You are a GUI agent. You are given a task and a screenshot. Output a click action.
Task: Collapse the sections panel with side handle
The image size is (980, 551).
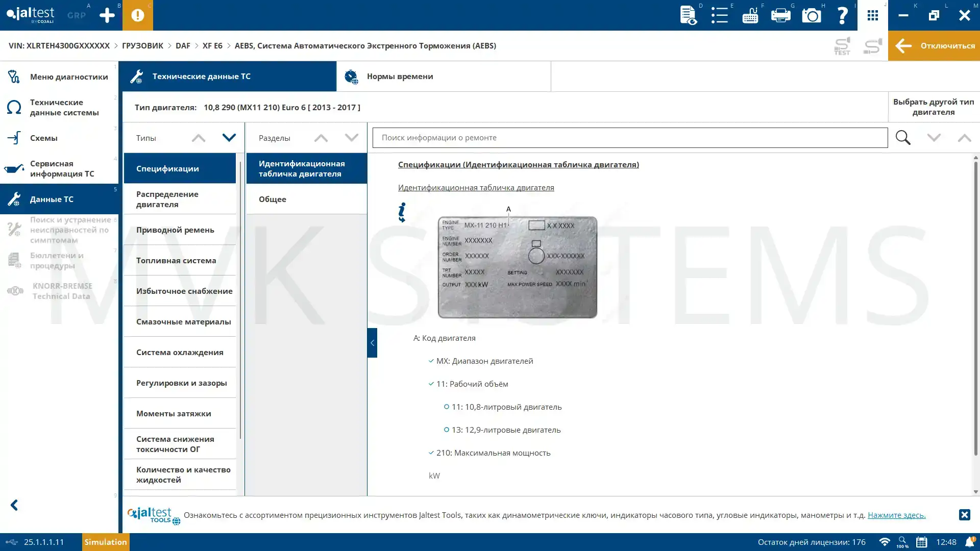pos(372,343)
